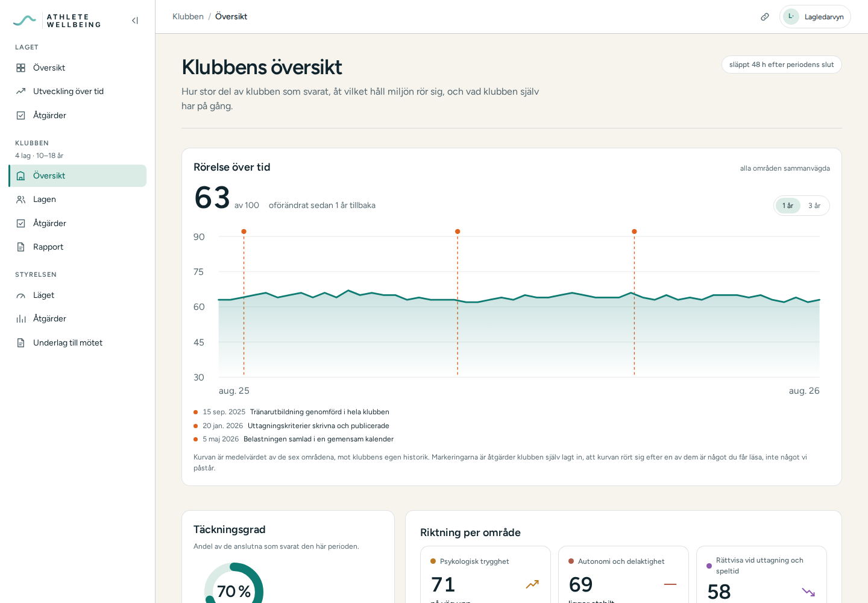Open the Rättvisa vid uttagning och speltid card

pyautogui.click(x=761, y=575)
